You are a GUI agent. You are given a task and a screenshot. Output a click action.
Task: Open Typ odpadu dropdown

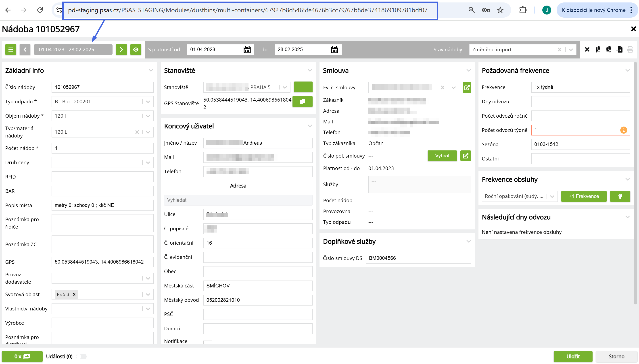(148, 102)
